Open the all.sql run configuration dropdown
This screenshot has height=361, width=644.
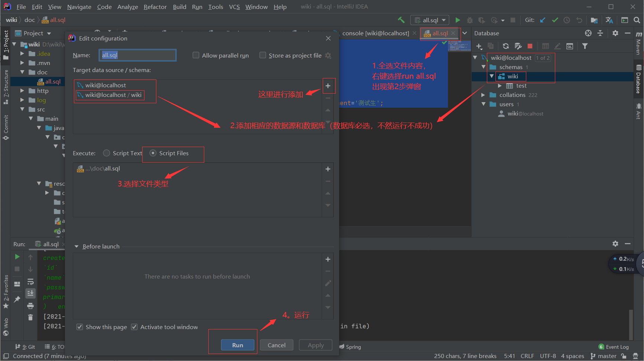point(430,20)
